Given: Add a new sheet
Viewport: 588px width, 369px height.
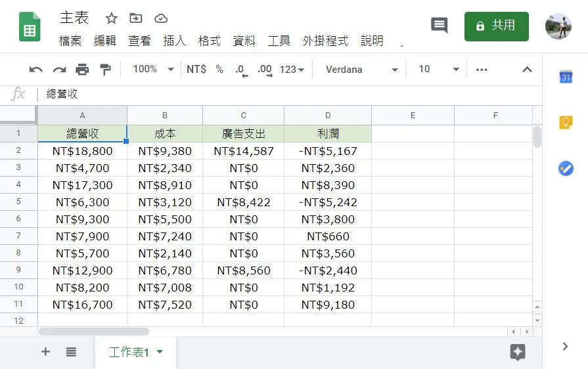Looking at the screenshot, I should pyautogui.click(x=45, y=351).
